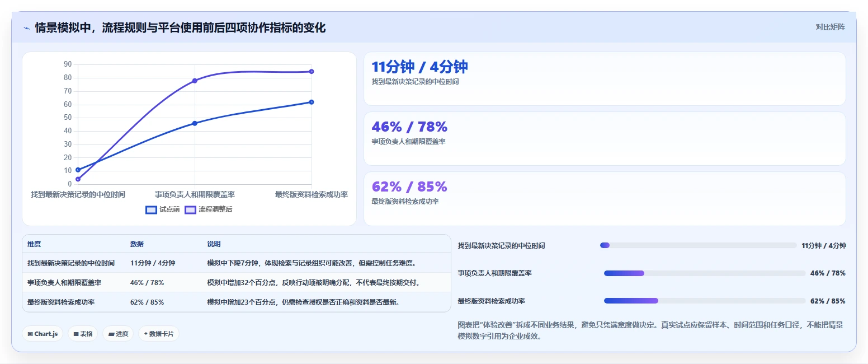868x364 pixels.
Task: Select table row 找到最新决策记录的中位时间
Action: pos(236,263)
